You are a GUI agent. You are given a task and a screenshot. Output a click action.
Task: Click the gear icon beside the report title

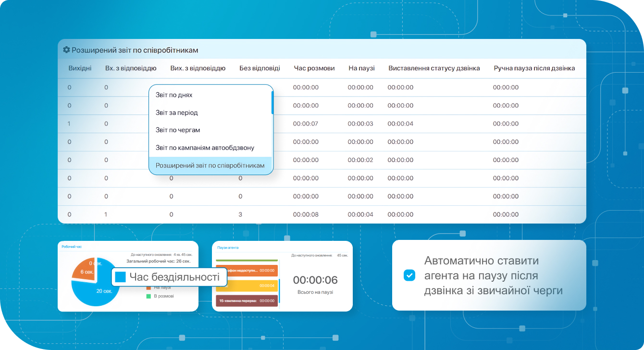point(66,50)
